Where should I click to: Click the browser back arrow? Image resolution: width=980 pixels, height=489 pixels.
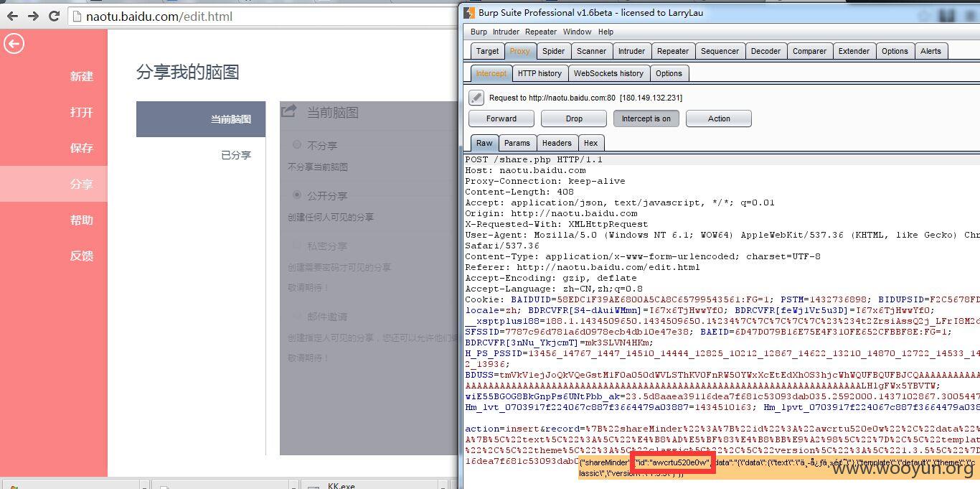pos(12,16)
